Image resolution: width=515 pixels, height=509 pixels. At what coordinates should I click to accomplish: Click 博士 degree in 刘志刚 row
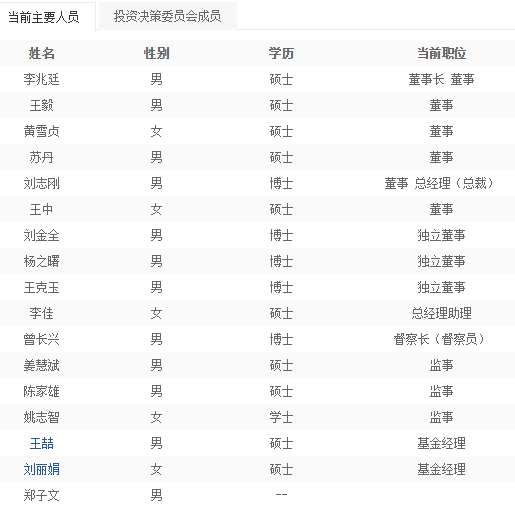(281, 183)
